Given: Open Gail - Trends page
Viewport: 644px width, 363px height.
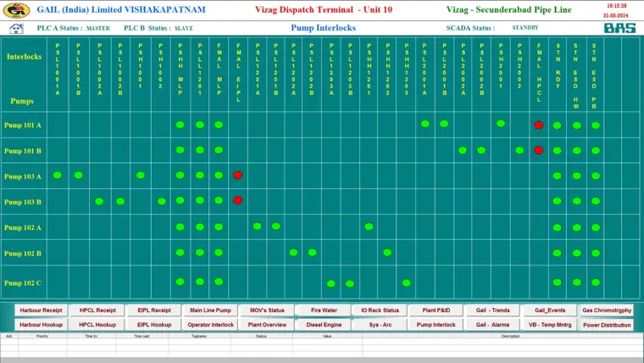Looking at the screenshot, I should coord(493,310).
